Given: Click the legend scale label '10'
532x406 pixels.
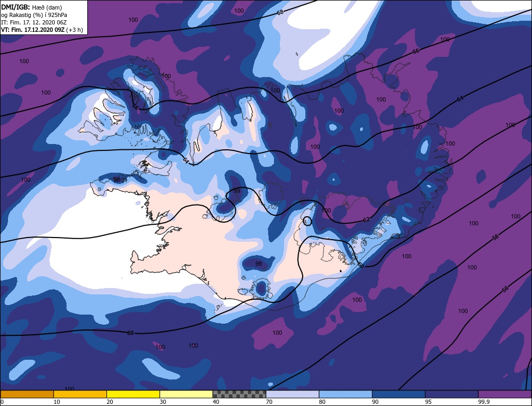Looking at the screenshot, I should point(57,402).
